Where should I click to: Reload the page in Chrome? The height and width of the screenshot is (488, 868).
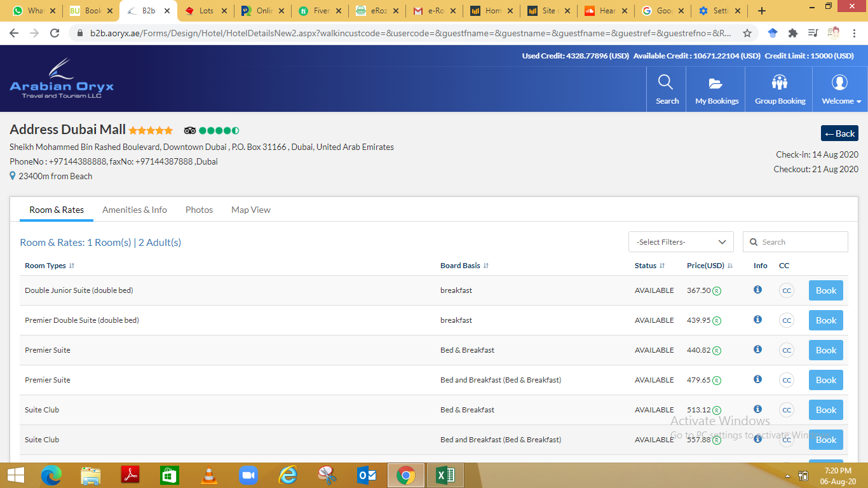click(x=55, y=33)
